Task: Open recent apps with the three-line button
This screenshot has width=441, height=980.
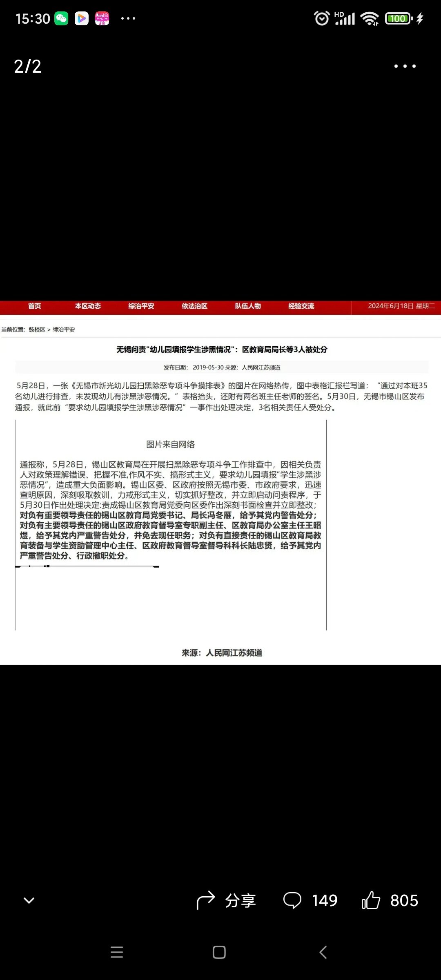Action: [117, 952]
